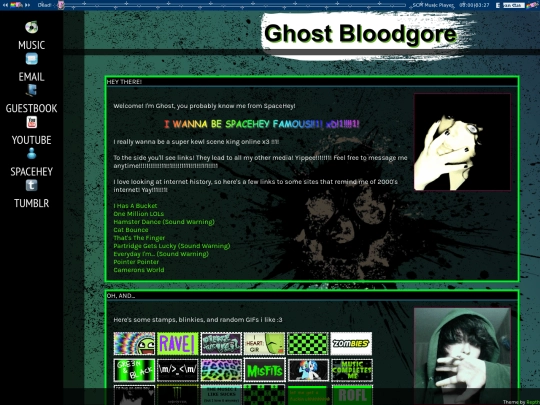
Task: Click the rainbow awesome-face stamp
Action: (x=134, y=343)
